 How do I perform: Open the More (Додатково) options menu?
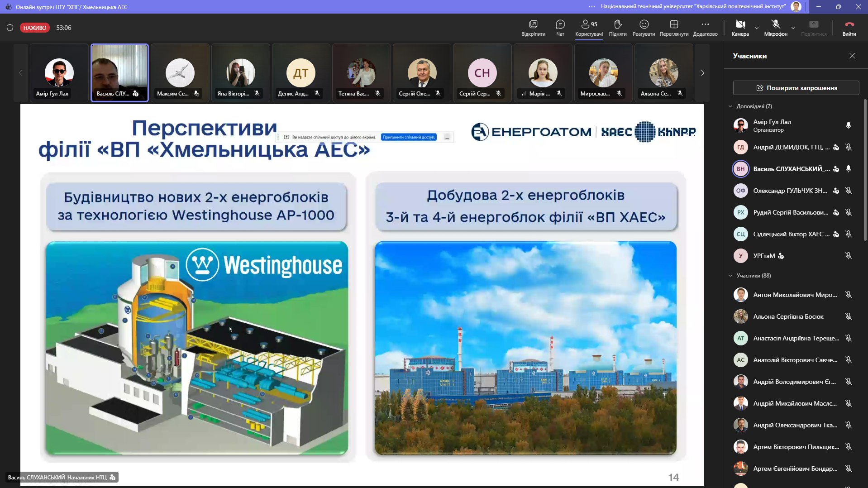[705, 27]
